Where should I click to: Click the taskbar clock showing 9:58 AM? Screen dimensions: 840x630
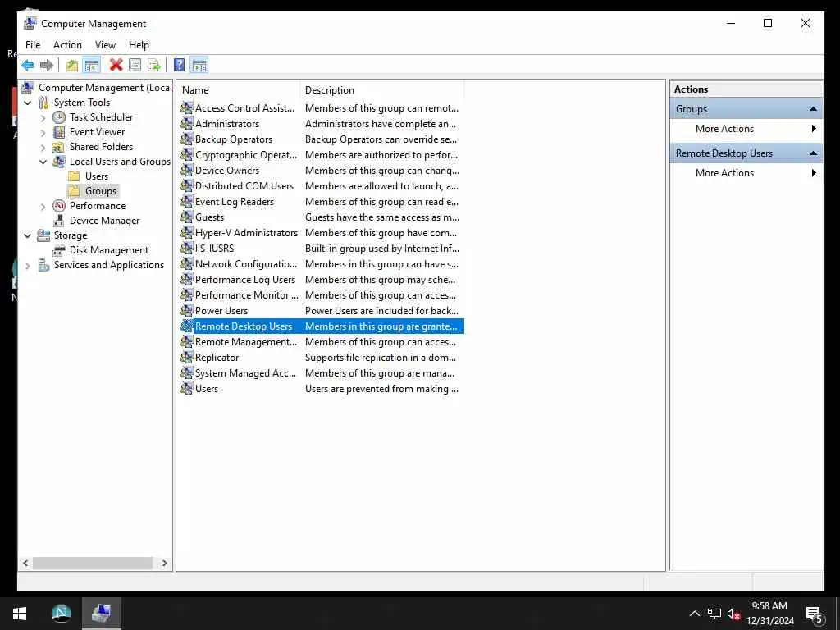point(769,614)
